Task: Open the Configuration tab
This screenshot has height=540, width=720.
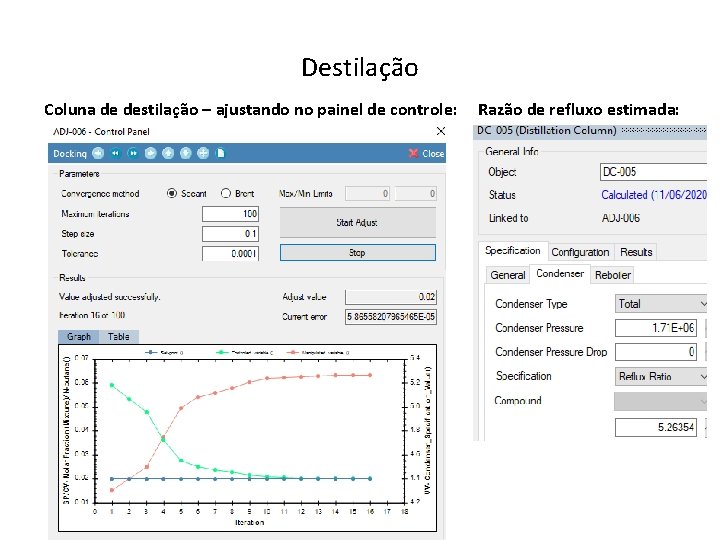Action: 580,252
